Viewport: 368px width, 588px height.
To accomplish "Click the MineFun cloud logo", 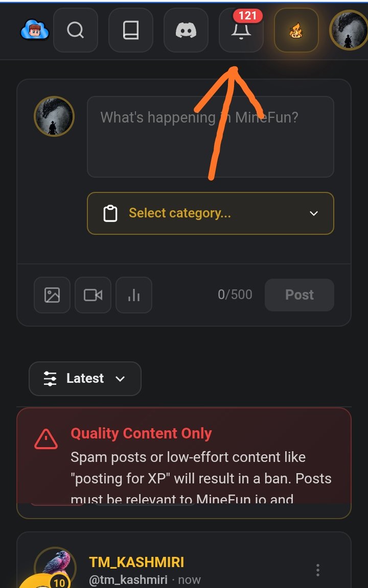I will click(35, 30).
